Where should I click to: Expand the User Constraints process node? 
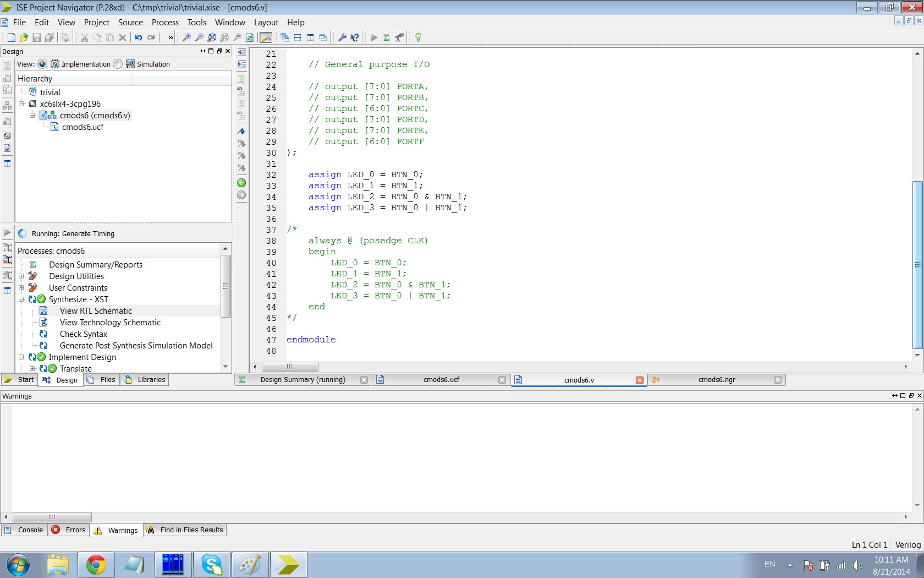[x=21, y=288]
